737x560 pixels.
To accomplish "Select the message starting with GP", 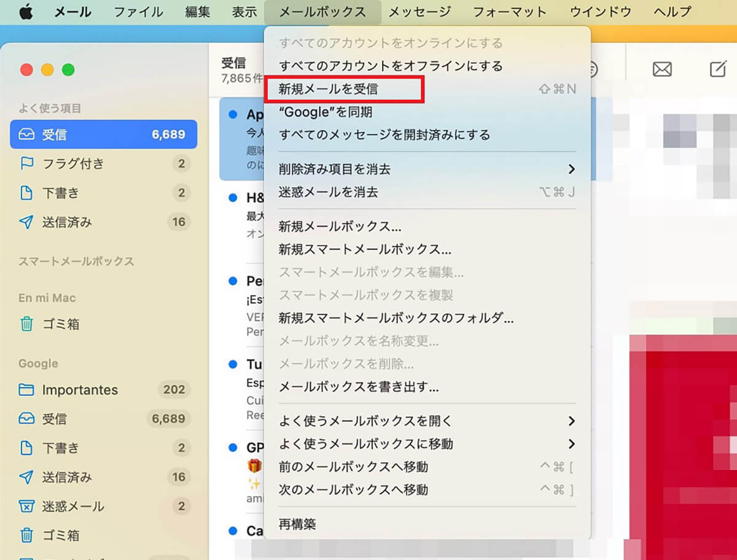I will pyautogui.click(x=242, y=473).
